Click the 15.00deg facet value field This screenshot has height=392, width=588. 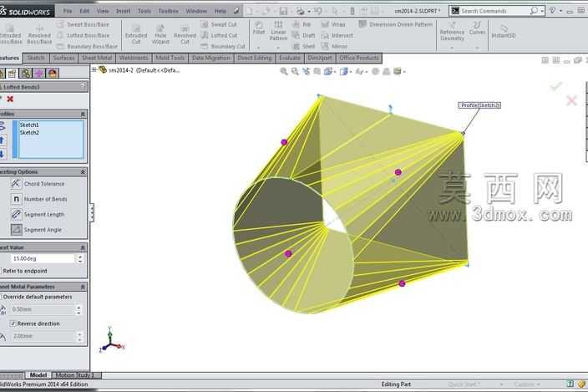click(43, 258)
